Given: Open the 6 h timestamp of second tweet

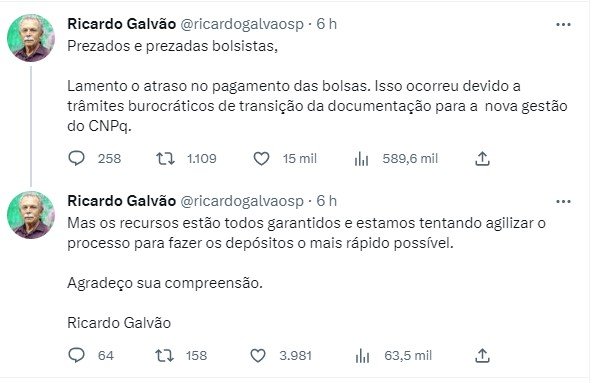Looking at the screenshot, I should click(x=326, y=201).
